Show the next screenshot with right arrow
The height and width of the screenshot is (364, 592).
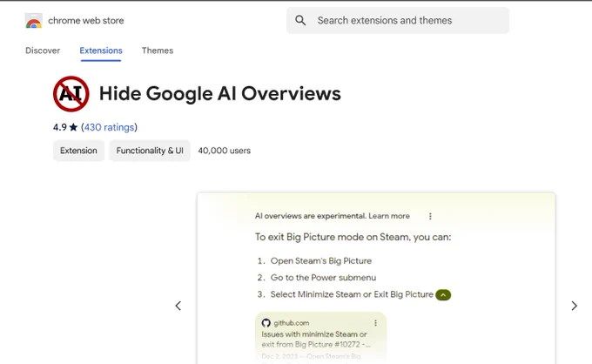tap(575, 306)
